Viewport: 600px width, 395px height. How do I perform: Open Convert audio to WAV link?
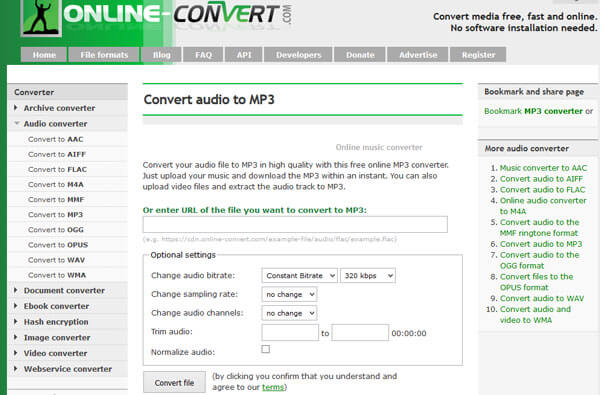click(542, 298)
